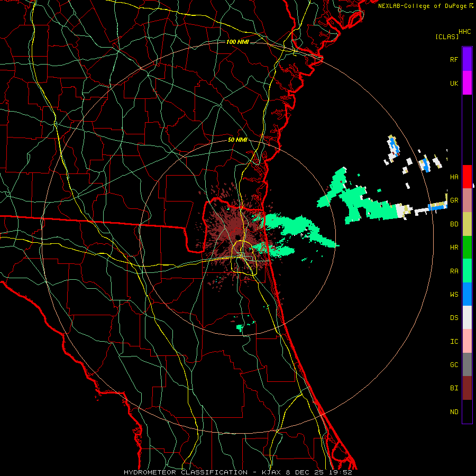The height and width of the screenshot is (476, 476).
Task: Click the gray GC legend color swatch
Action: tap(467, 364)
